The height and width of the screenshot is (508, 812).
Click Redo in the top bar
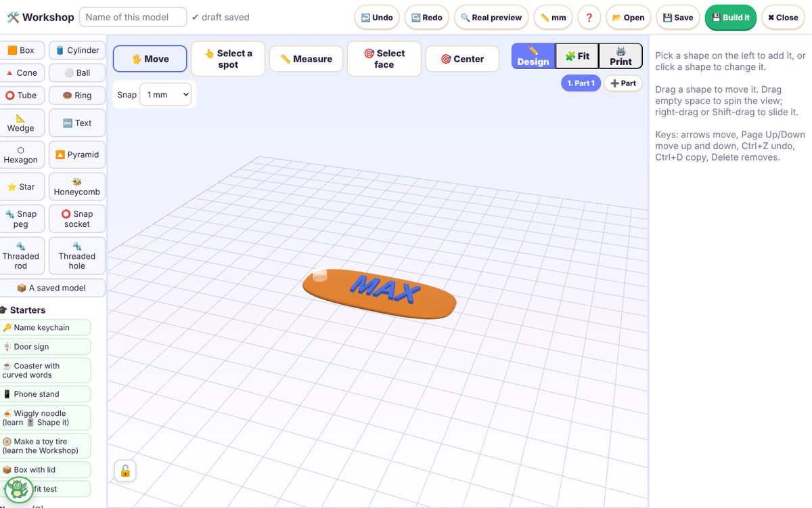pyautogui.click(x=427, y=18)
